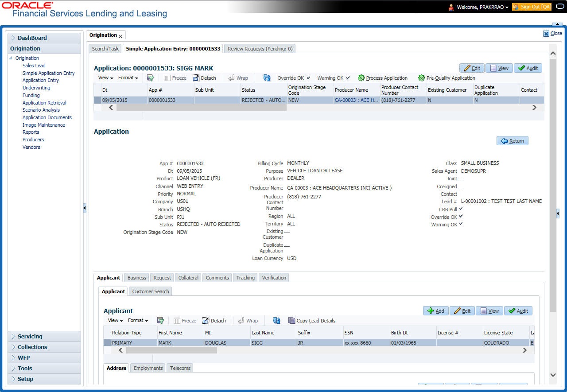Open Simple Application Entry in the navigation tree

pyautogui.click(x=49, y=73)
